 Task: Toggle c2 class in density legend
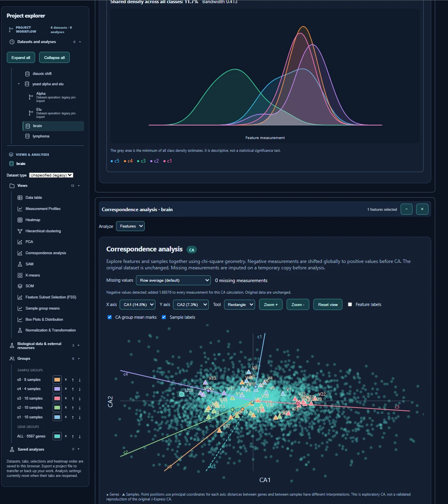click(x=154, y=161)
